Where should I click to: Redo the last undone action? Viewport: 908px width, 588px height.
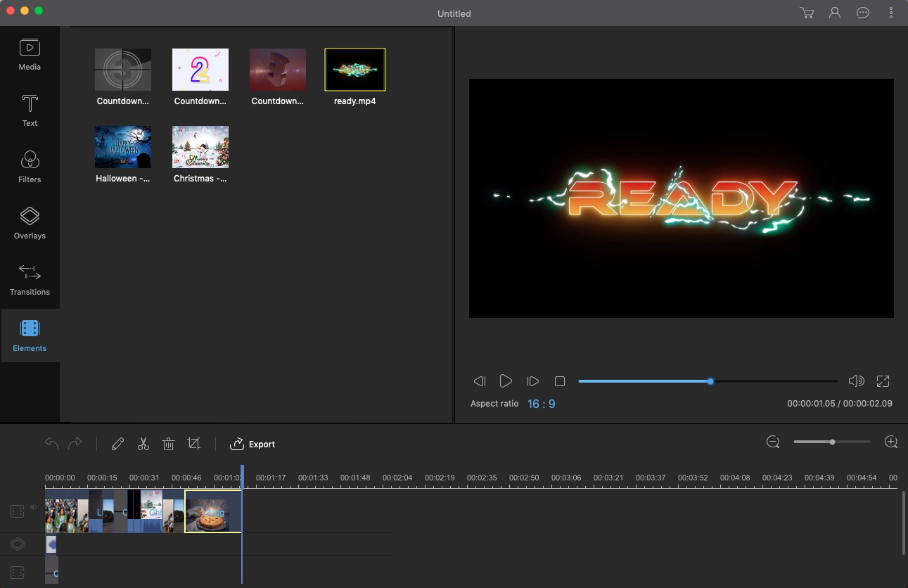(x=75, y=444)
